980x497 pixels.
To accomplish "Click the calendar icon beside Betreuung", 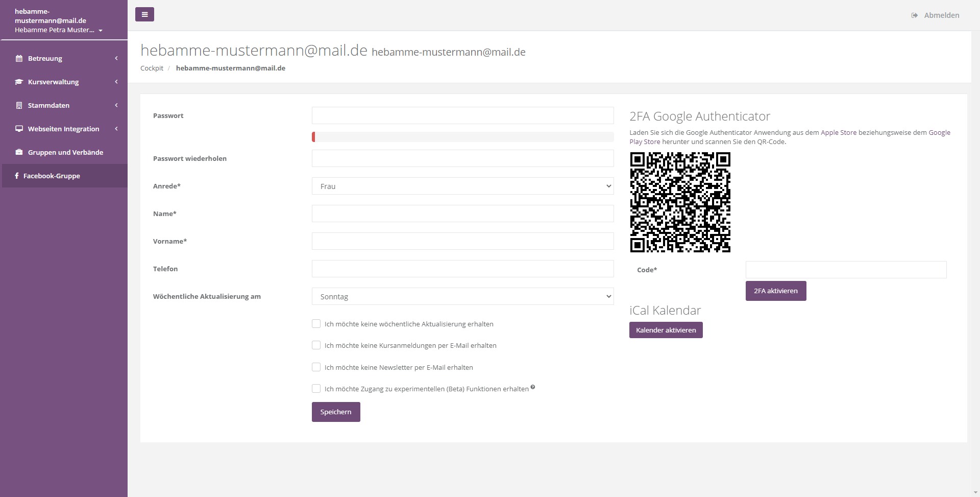I will (x=19, y=58).
